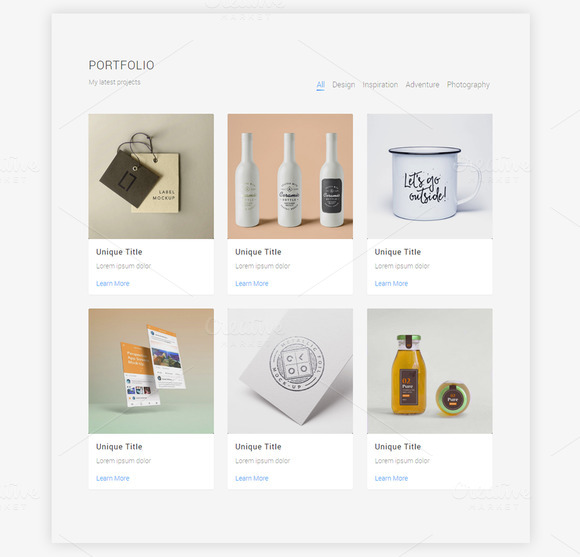Show the Adventure category
This screenshot has width=580, height=557.
[422, 85]
